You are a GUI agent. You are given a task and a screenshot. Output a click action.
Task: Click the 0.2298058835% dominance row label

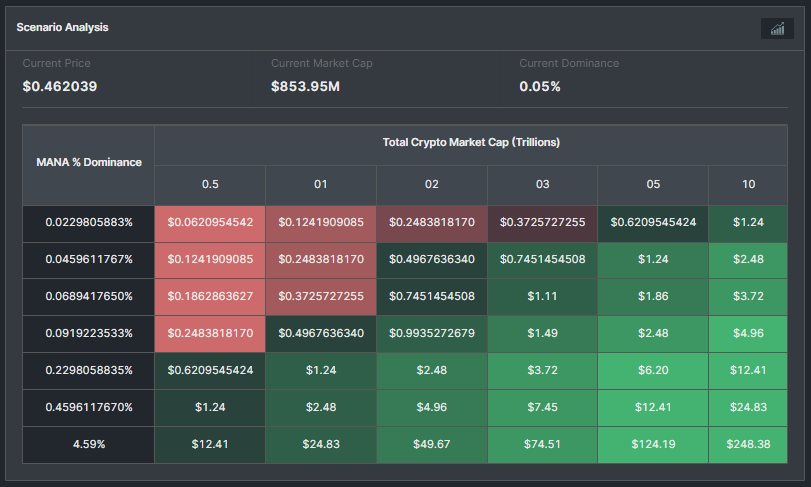(89, 370)
